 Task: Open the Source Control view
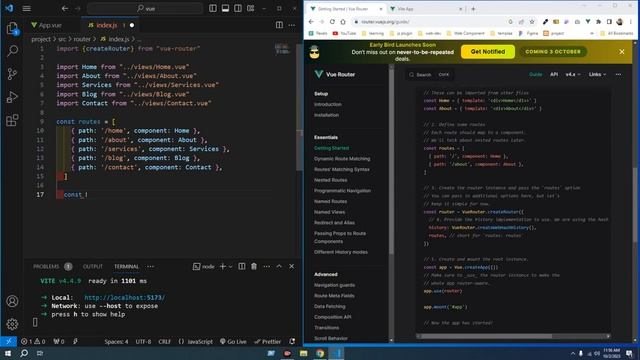[12, 74]
